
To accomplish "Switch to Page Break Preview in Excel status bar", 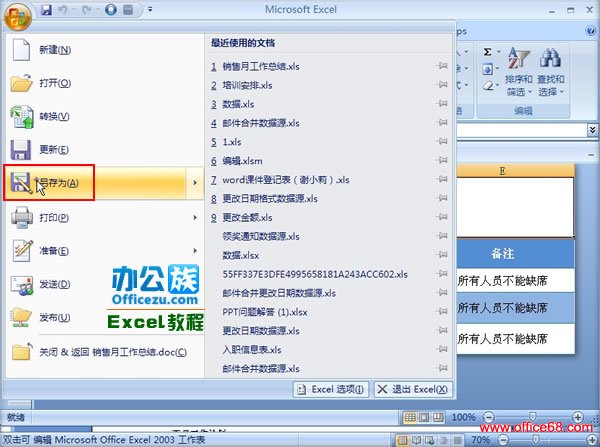I will coord(438,418).
